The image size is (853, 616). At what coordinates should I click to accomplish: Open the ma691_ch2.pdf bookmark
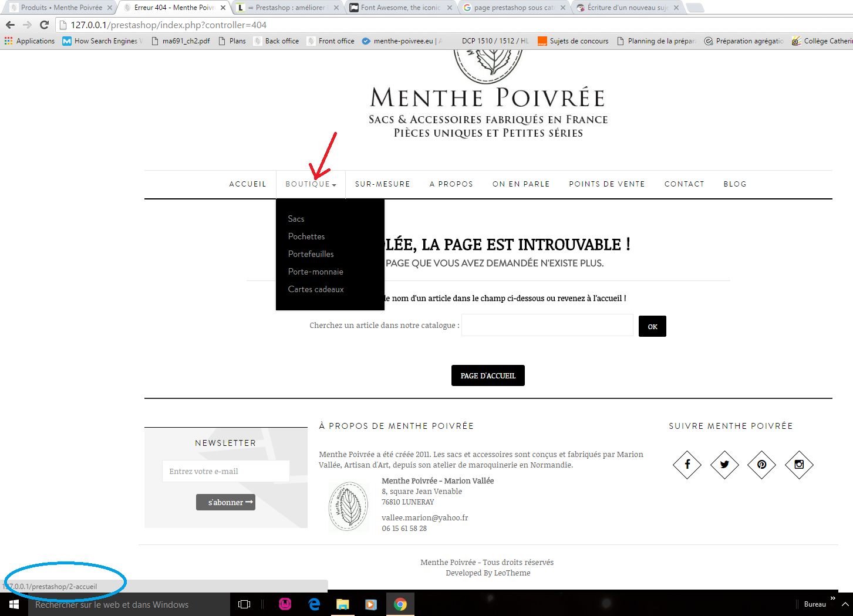coord(181,41)
